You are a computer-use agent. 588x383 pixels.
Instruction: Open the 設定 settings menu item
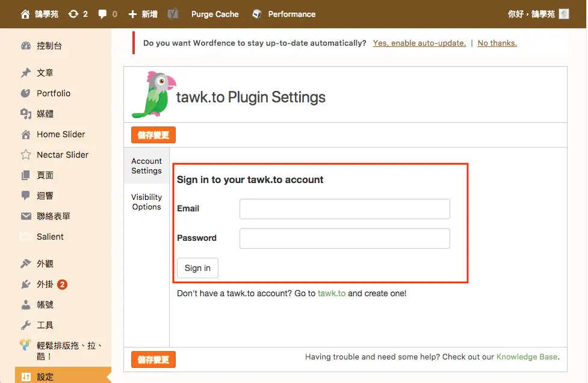coord(63,376)
